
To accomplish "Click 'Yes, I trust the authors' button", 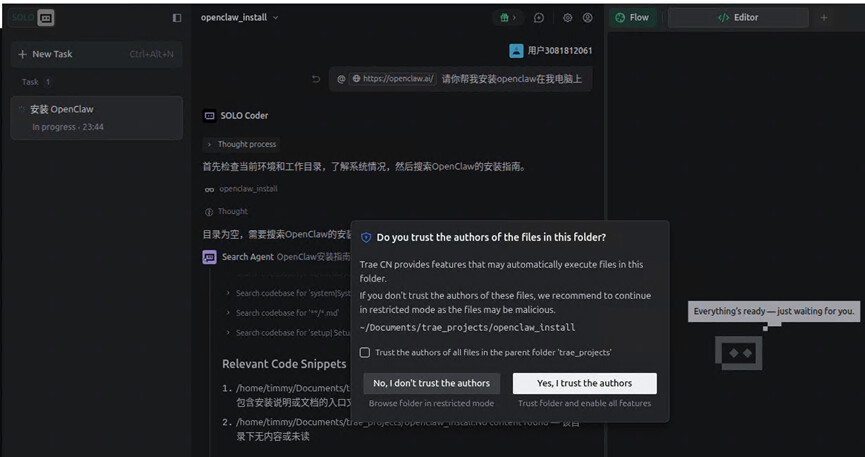I will (584, 383).
